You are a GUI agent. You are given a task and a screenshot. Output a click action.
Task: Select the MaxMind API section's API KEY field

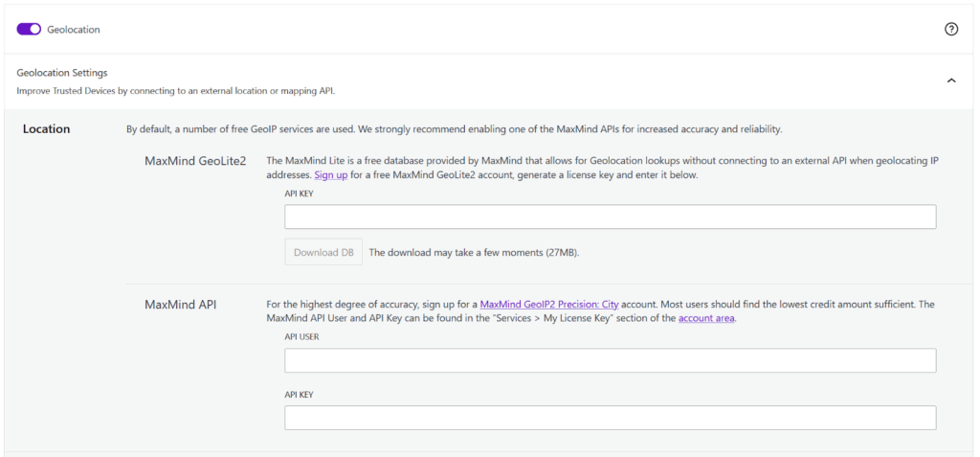pyautogui.click(x=610, y=418)
